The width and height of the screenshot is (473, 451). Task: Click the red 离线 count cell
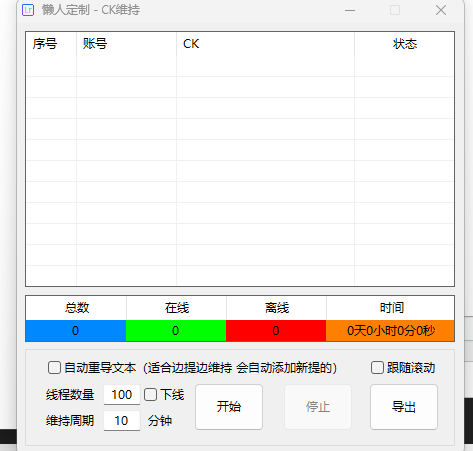click(x=276, y=331)
